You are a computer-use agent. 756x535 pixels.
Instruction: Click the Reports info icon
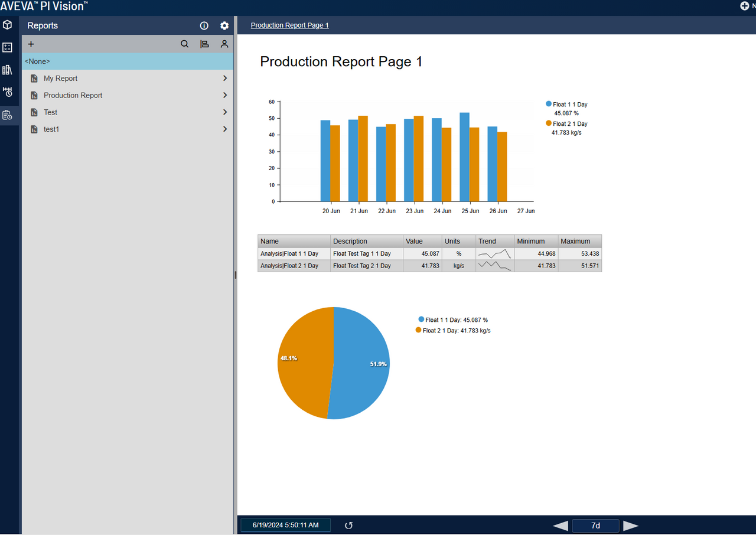click(204, 25)
